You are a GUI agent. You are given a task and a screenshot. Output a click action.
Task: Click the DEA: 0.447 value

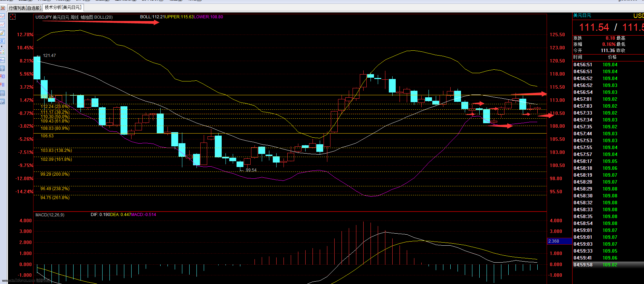[121, 215]
